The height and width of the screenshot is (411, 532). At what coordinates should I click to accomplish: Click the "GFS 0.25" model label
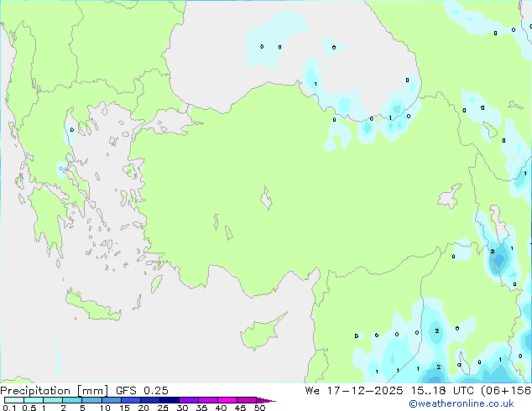(x=142, y=391)
